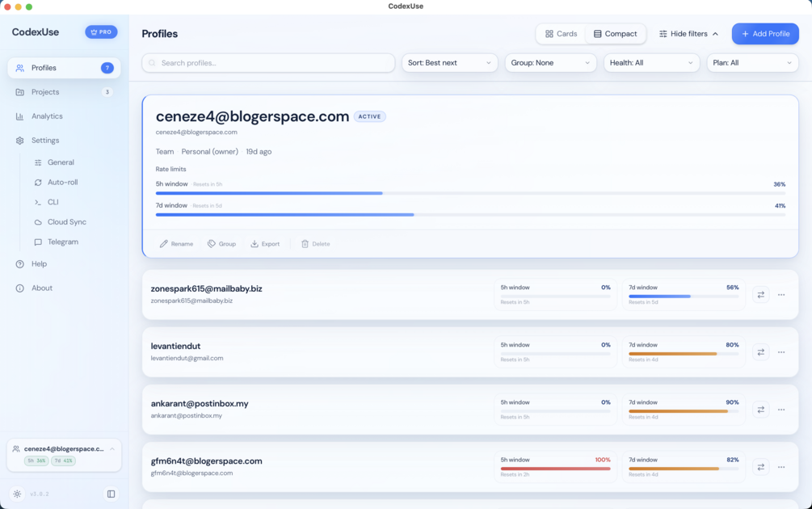
Task: Open the Projects sidebar section
Action: pyautogui.click(x=64, y=92)
